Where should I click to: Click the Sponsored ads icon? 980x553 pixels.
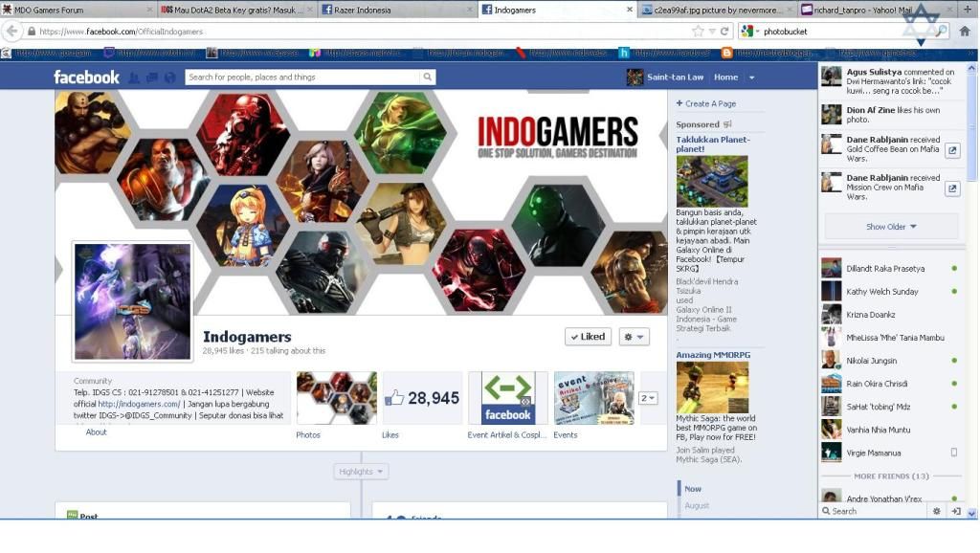[x=727, y=124]
